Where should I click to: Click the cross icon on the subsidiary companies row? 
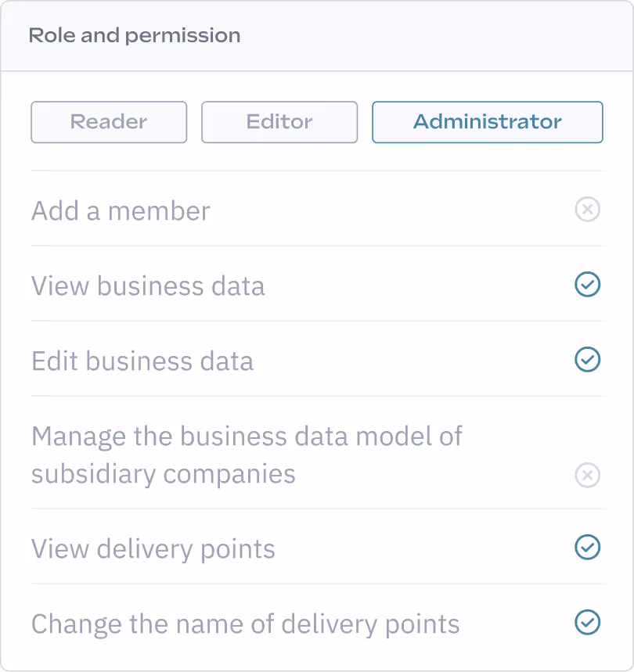pyautogui.click(x=588, y=475)
